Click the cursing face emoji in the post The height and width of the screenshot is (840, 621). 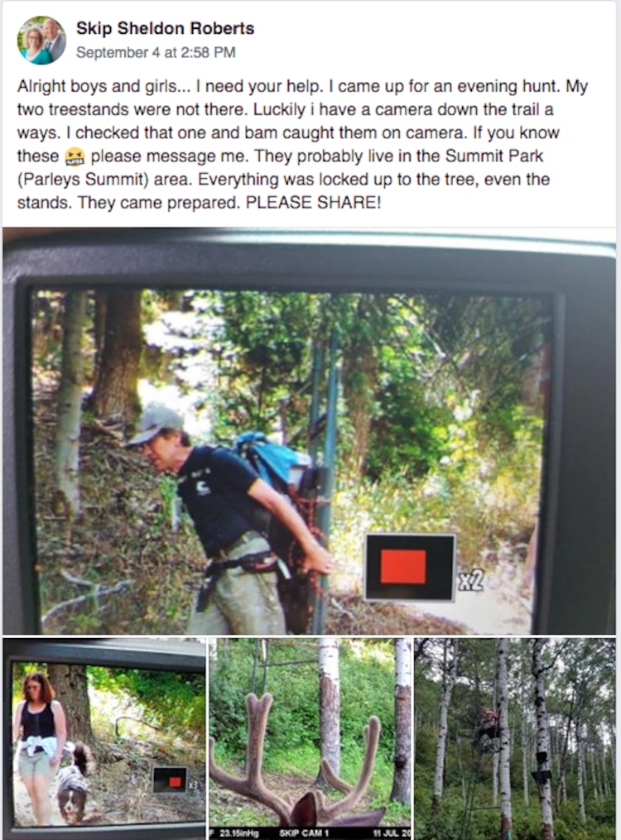[x=75, y=157]
